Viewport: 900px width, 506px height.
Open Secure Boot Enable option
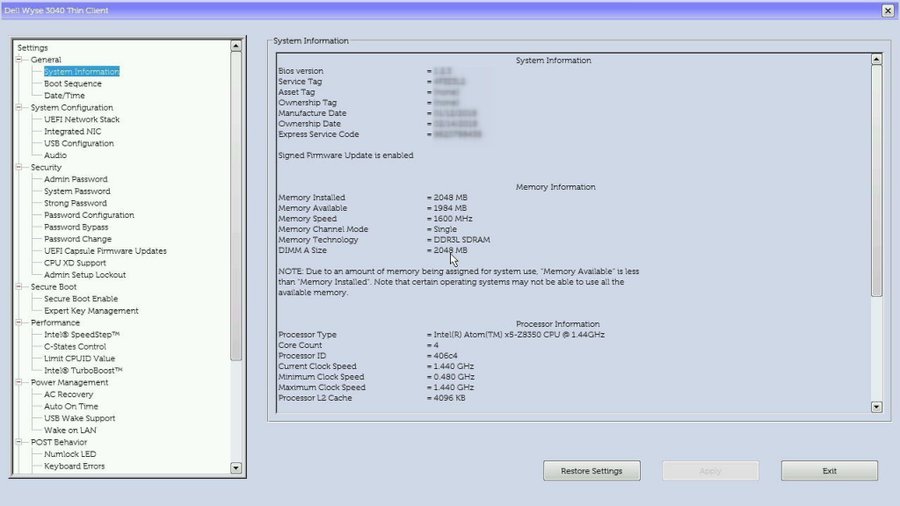(80, 299)
